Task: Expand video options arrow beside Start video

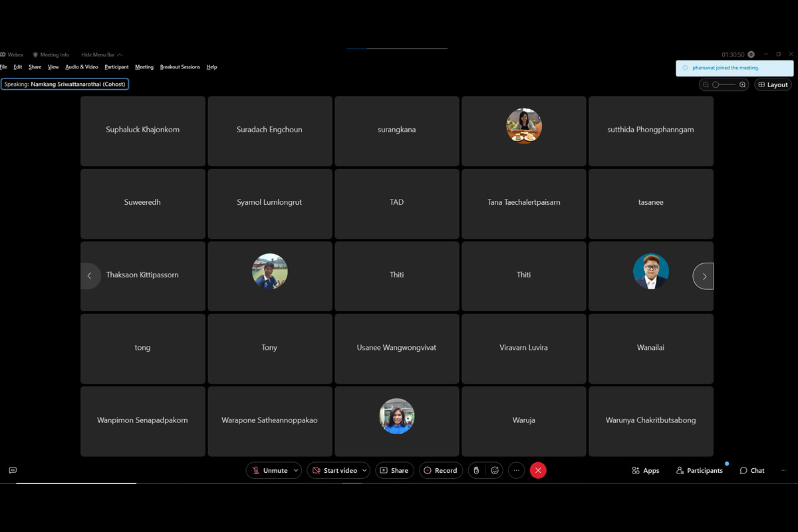Action: click(x=364, y=470)
